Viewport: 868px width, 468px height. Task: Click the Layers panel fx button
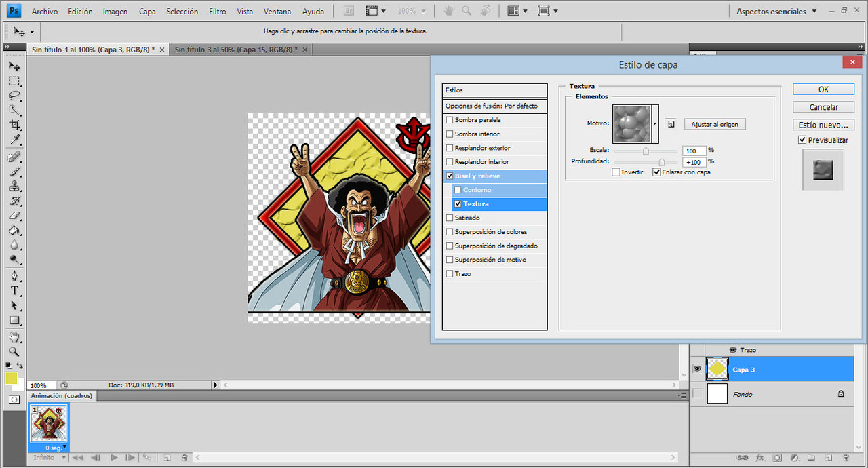coord(760,458)
